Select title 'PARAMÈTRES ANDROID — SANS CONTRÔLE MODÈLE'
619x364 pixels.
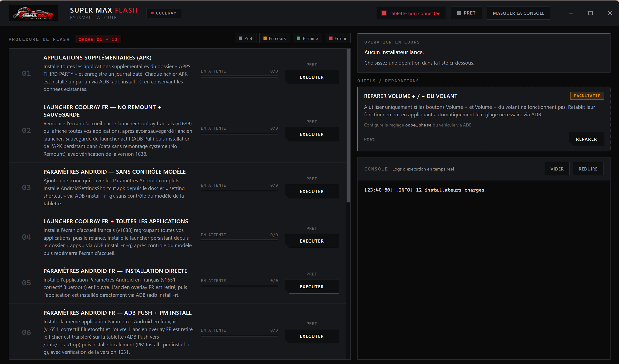point(115,172)
